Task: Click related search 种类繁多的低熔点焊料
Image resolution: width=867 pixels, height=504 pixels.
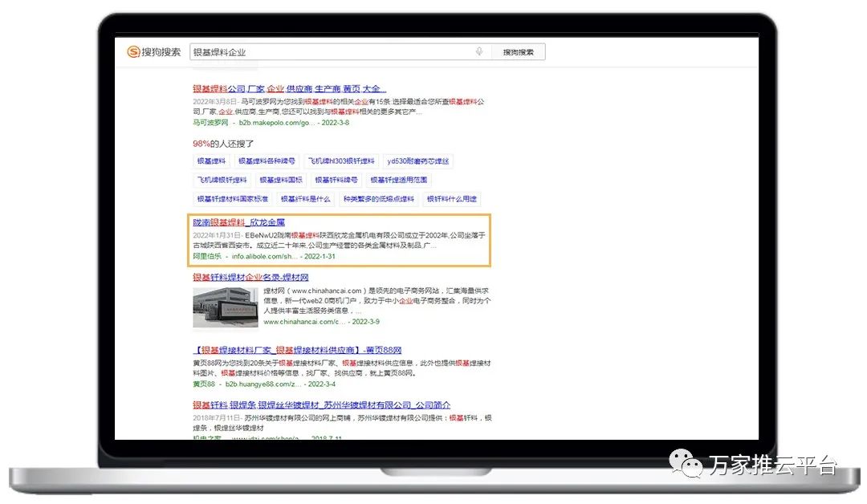Action: click(379, 199)
